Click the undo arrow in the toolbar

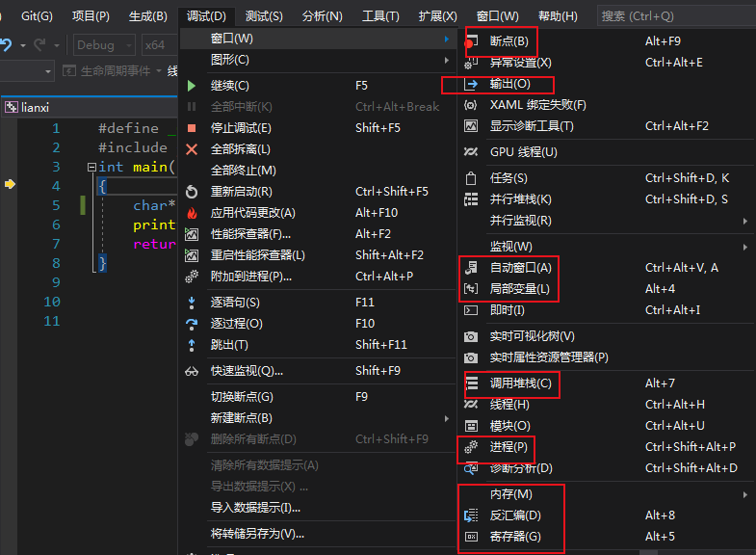7,45
